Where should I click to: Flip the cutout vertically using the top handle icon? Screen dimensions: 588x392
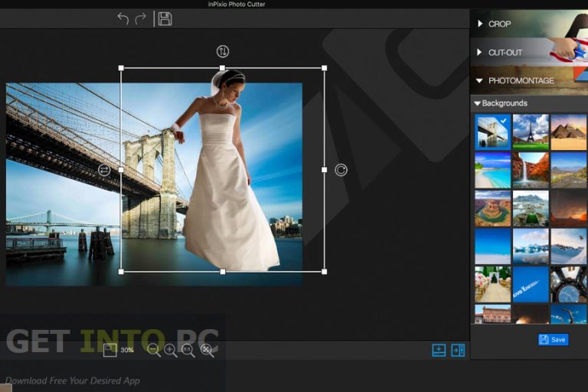(x=223, y=51)
